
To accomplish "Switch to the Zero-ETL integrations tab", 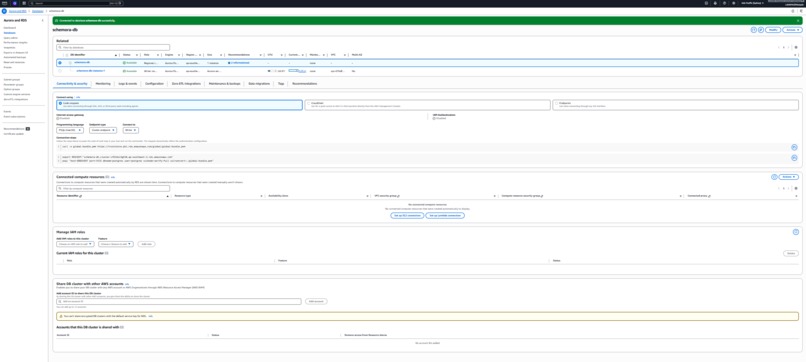I will click(x=186, y=83).
